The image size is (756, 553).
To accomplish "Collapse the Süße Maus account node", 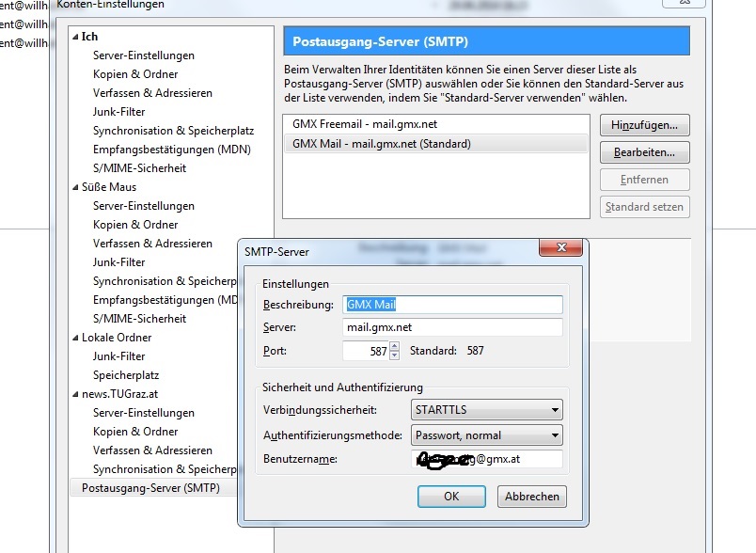I will click(x=75, y=187).
